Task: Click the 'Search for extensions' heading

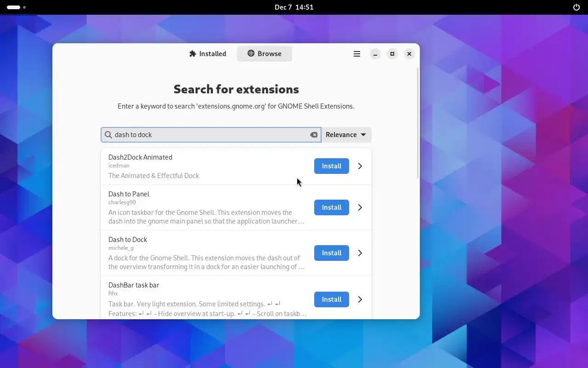Action: pyautogui.click(x=236, y=89)
